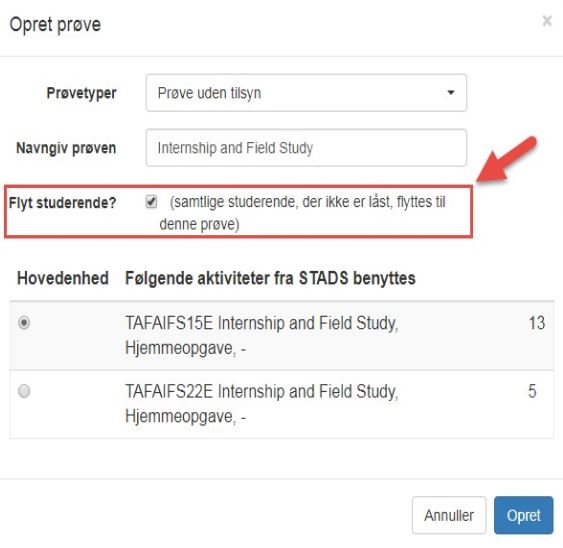This screenshot has height=548, width=563.
Task: Click the Navngiv prøven text field
Action: 306,148
